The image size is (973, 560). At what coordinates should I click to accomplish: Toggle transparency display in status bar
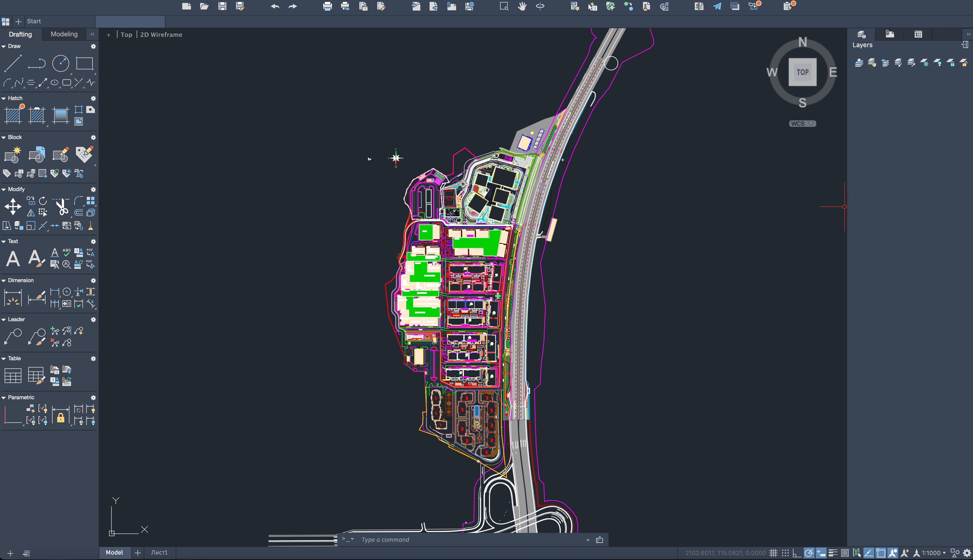845,553
